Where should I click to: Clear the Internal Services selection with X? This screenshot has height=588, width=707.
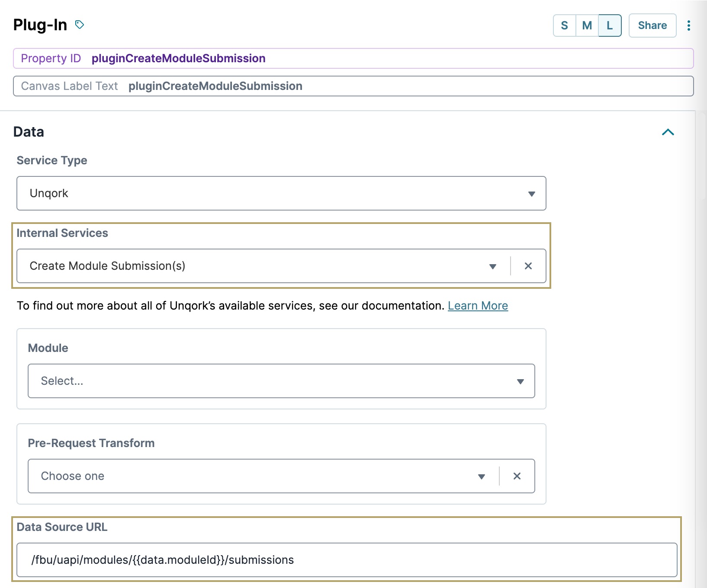tap(528, 266)
